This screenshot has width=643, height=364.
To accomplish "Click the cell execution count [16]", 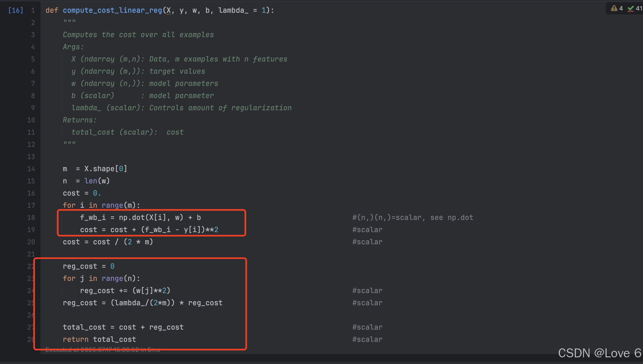I will (16, 11).
